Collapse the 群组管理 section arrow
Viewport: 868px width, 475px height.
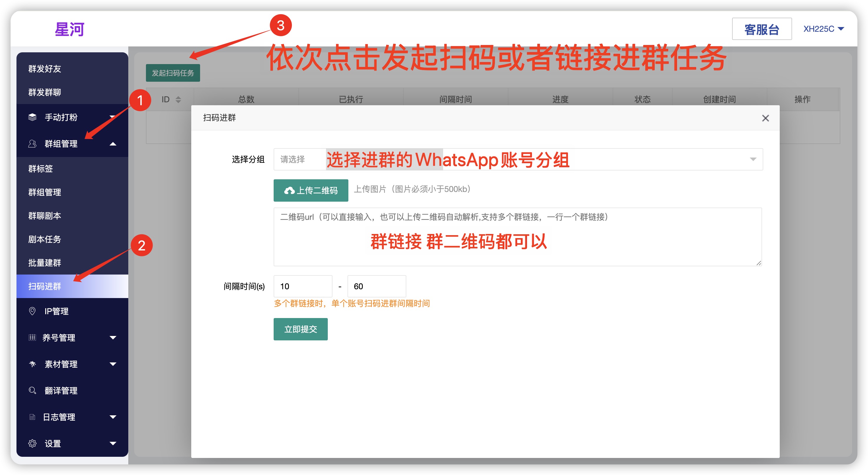click(x=113, y=144)
